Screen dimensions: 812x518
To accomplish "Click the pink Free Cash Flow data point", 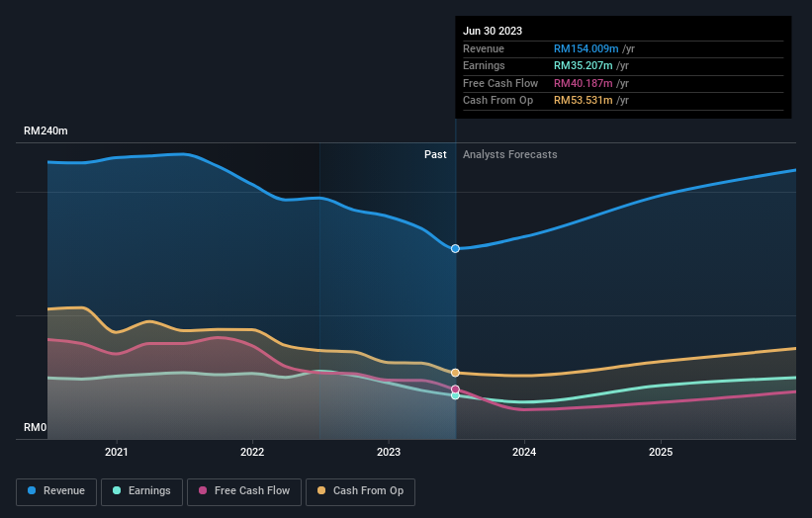I will (x=455, y=389).
